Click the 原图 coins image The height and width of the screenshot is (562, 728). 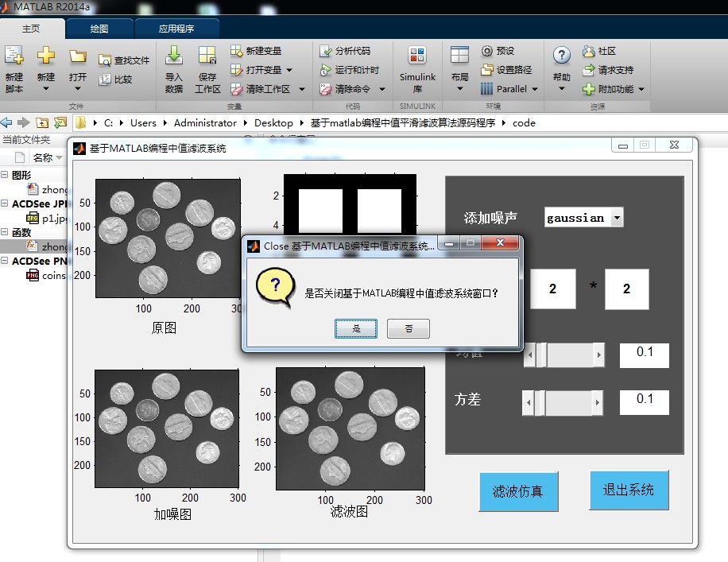[168, 238]
